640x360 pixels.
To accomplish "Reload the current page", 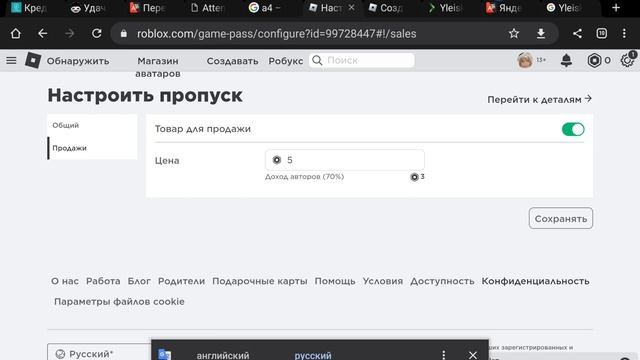I will click(x=96, y=33).
